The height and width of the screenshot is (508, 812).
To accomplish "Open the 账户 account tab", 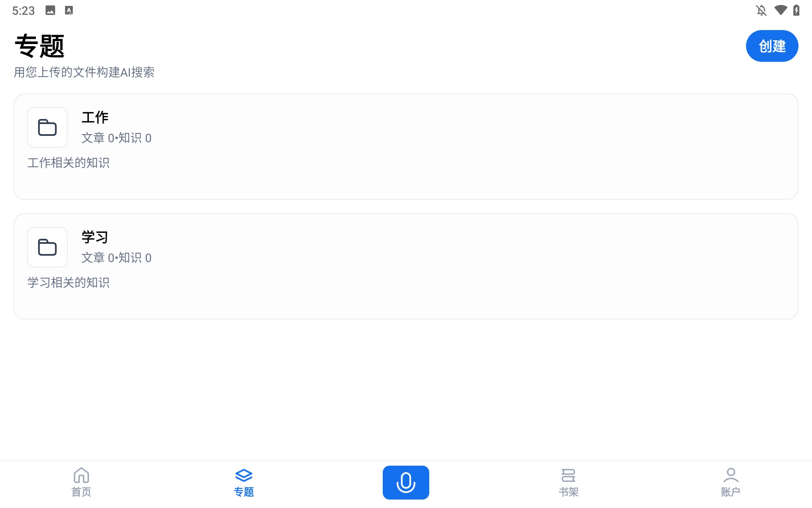I will 730,483.
